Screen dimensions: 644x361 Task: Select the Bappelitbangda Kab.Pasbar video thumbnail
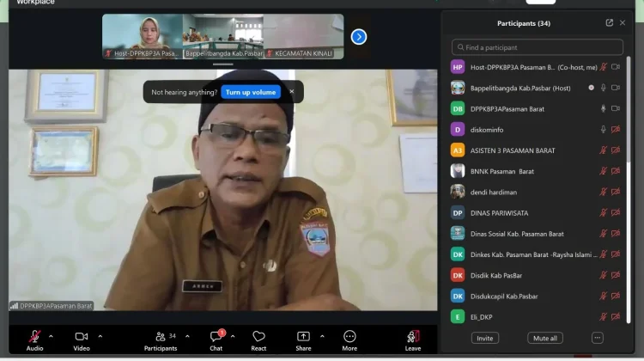(x=223, y=37)
